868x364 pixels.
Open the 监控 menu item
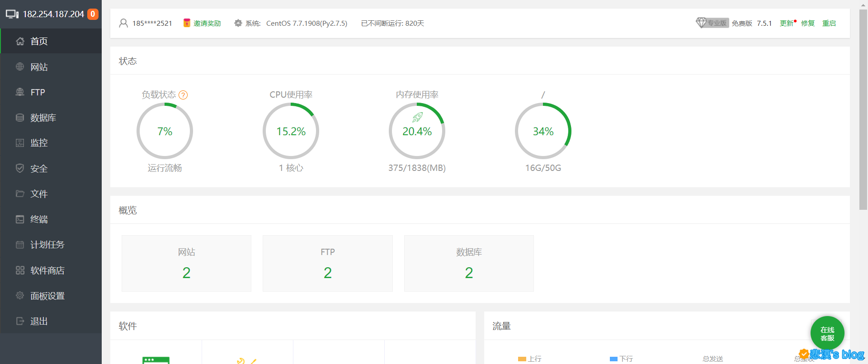pyautogui.click(x=51, y=143)
